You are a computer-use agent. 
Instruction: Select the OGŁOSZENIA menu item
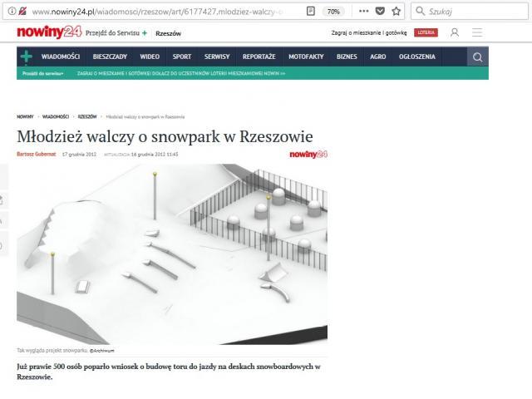[416, 57]
